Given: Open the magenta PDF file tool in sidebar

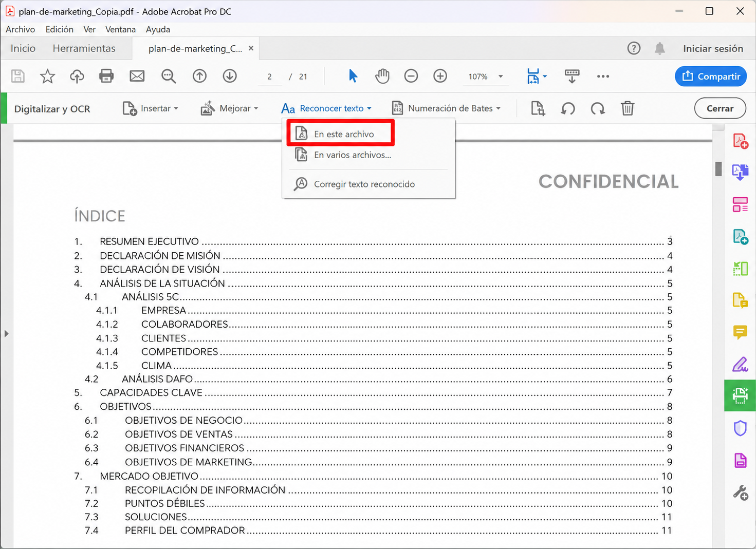Looking at the screenshot, I should tap(740, 461).
